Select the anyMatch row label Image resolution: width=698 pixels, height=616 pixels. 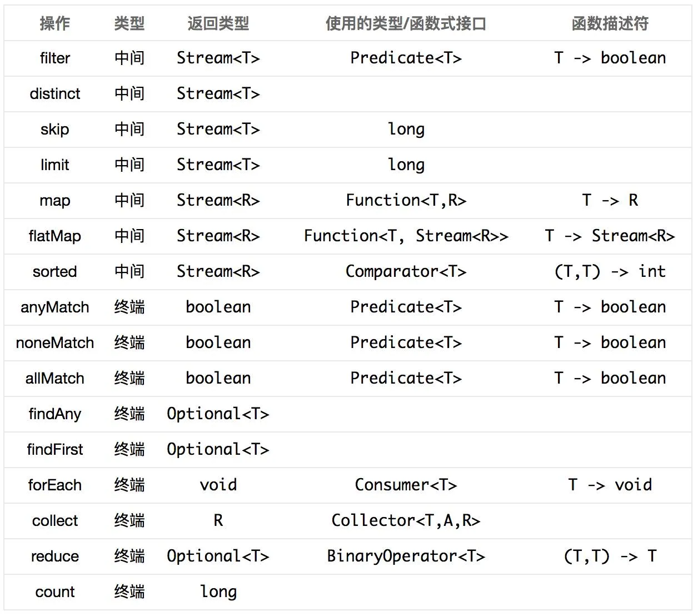pyautogui.click(x=54, y=307)
